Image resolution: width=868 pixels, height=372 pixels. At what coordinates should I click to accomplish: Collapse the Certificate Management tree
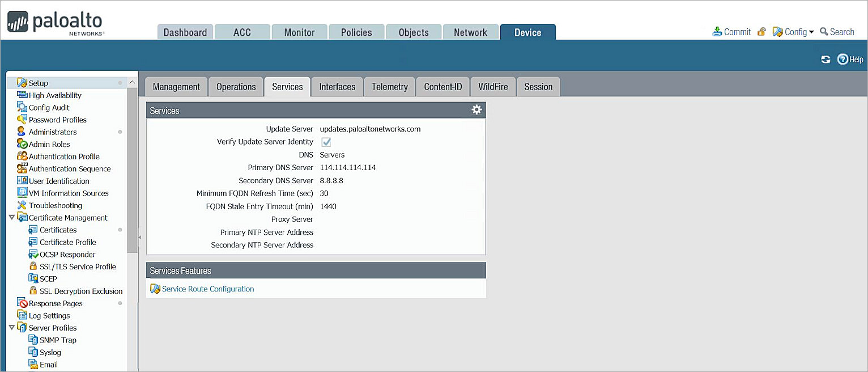click(12, 217)
